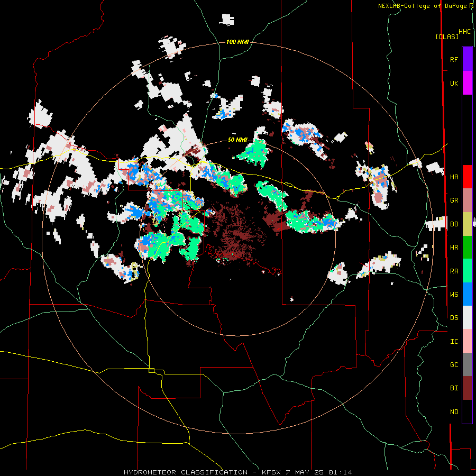
Task: Click the ND black legend swatch
Action: point(467,411)
